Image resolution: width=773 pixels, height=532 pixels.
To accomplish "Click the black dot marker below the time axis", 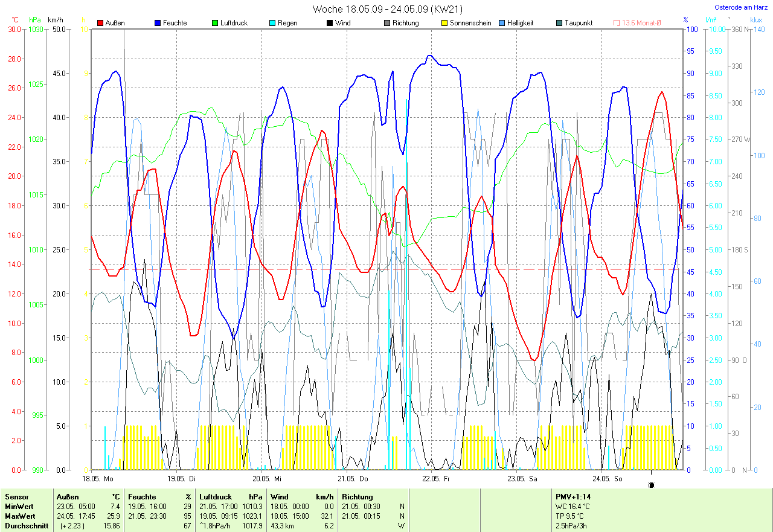I will click(x=651, y=484).
